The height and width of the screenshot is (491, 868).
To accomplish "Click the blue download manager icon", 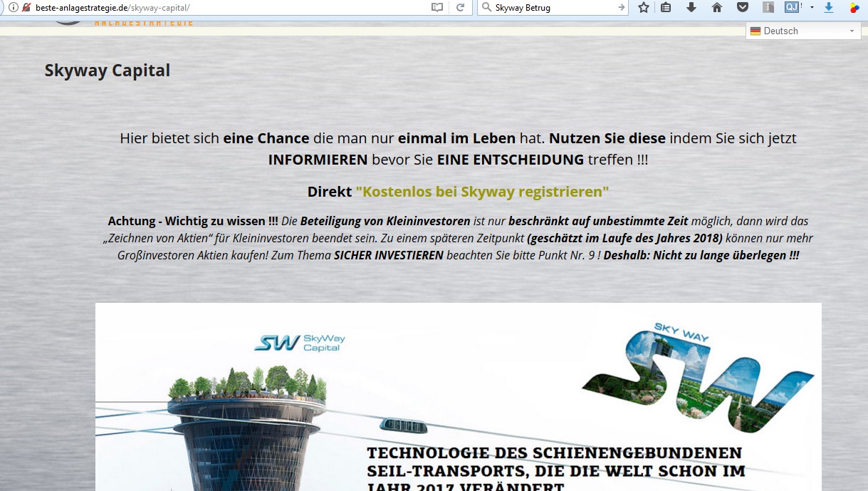I will coord(829,7).
